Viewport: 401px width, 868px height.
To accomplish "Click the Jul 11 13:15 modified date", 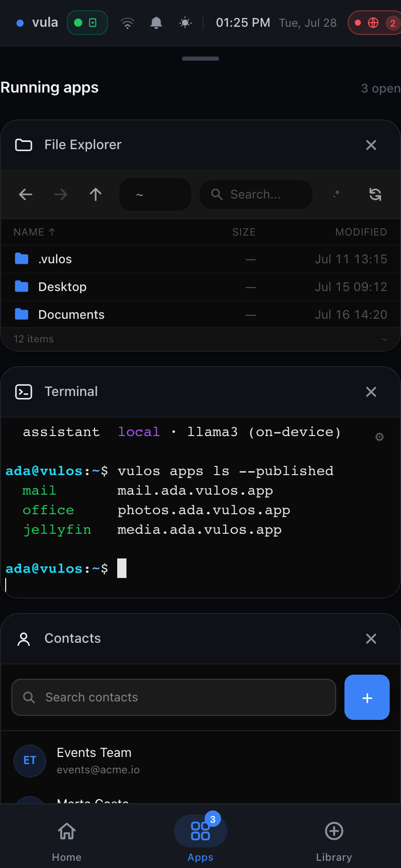I will tap(351, 259).
